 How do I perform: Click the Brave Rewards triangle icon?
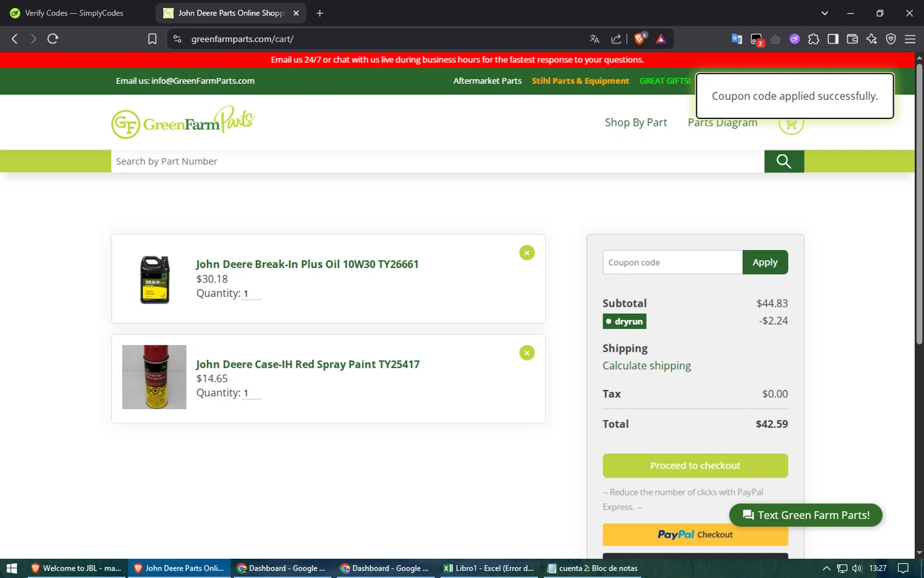click(661, 39)
